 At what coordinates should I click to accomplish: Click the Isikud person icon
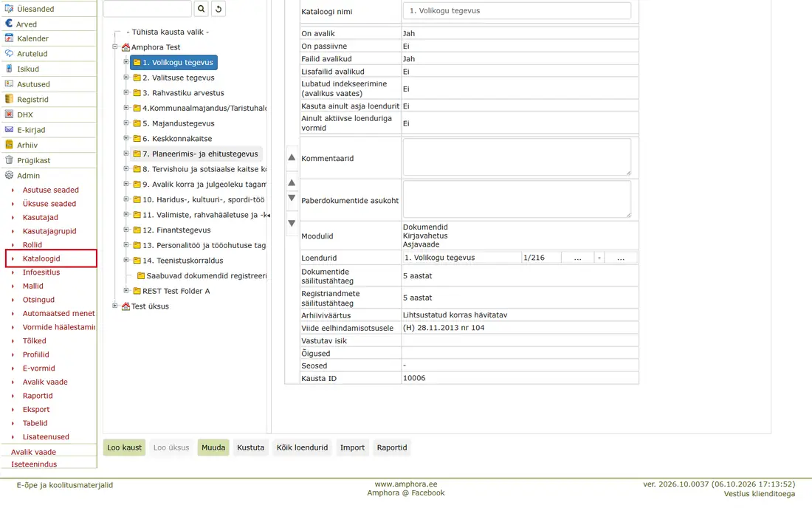point(9,69)
